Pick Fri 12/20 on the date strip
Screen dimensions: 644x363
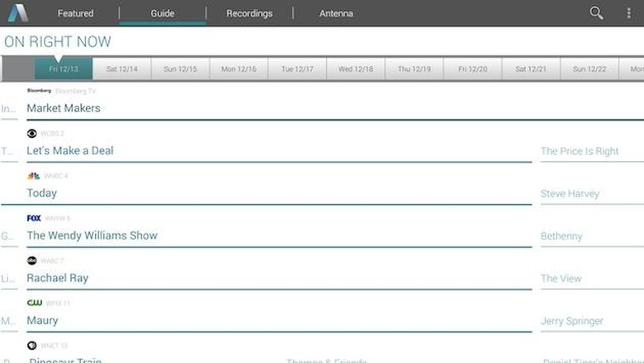[472, 69]
